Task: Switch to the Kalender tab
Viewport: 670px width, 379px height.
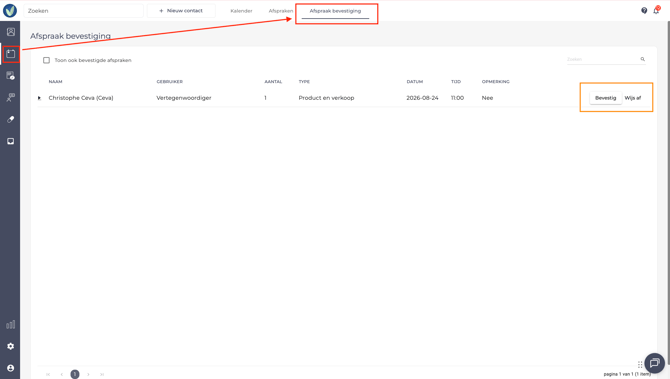Action: pos(241,11)
